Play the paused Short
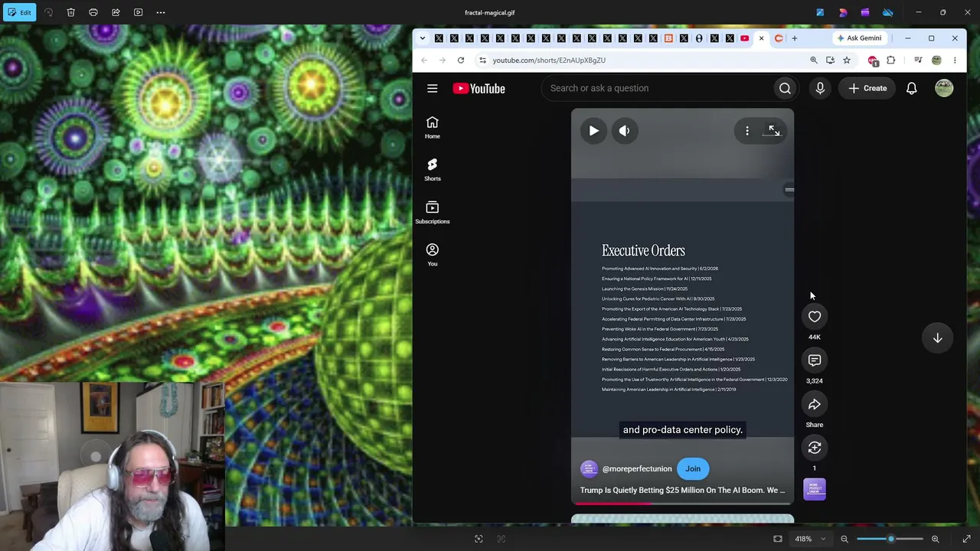 click(x=594, y=131)
